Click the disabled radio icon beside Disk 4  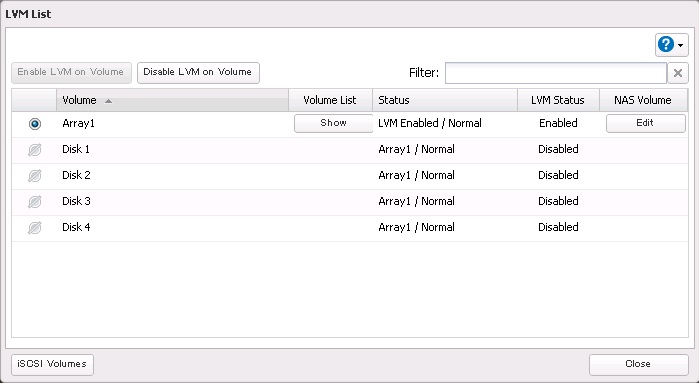[x=34, y=227]
